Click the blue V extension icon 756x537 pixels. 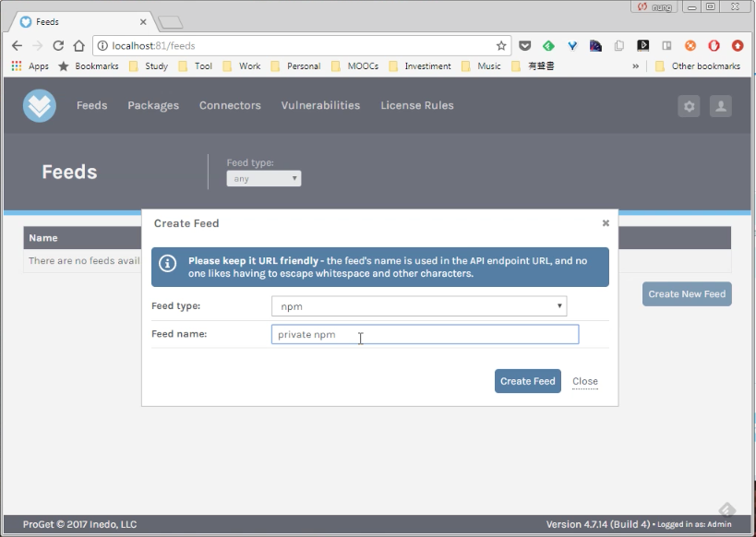572,46
